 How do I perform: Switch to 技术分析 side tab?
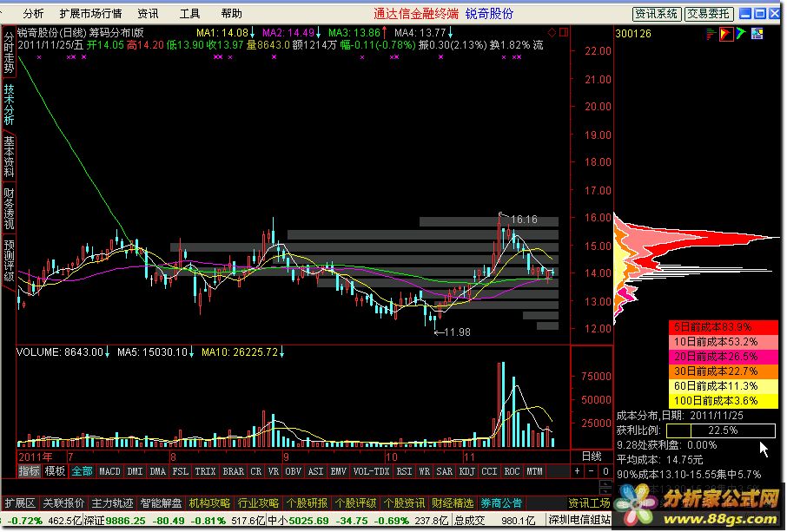pos(9,104)
